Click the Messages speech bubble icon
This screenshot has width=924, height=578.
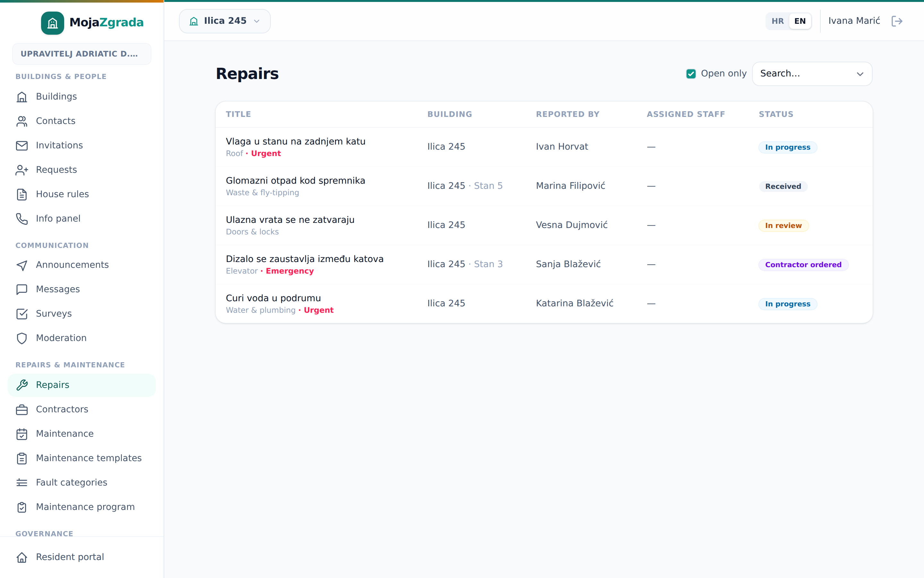coord(22,289)
